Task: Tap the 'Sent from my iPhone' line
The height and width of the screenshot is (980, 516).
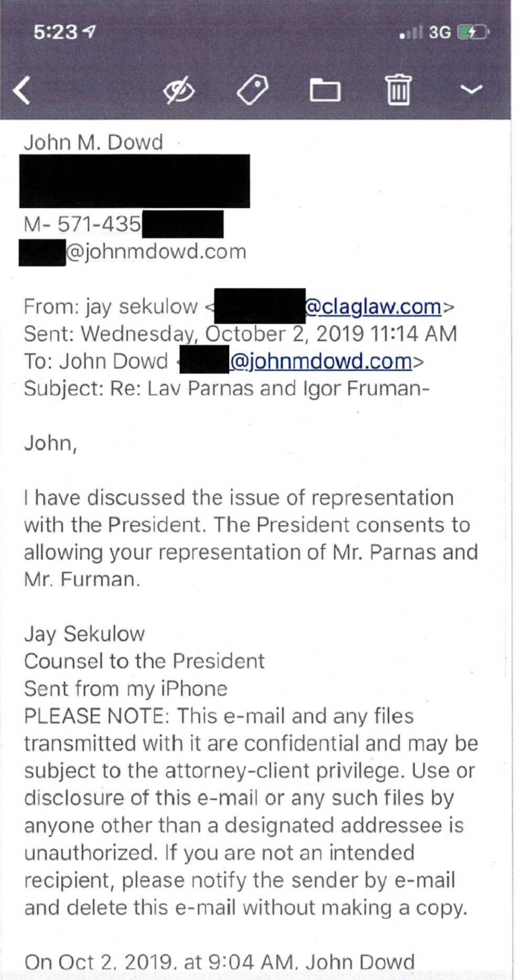Action: (x=126, y=689)
